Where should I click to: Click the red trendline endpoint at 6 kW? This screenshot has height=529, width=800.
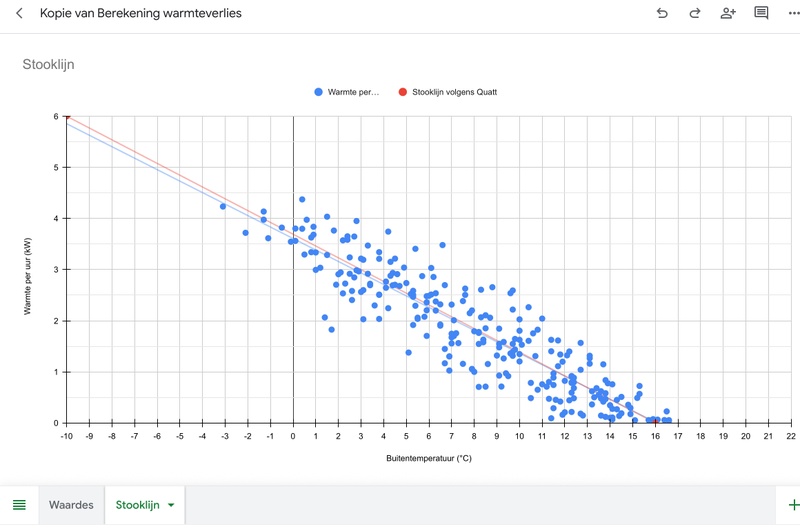[x=67, y=117]
